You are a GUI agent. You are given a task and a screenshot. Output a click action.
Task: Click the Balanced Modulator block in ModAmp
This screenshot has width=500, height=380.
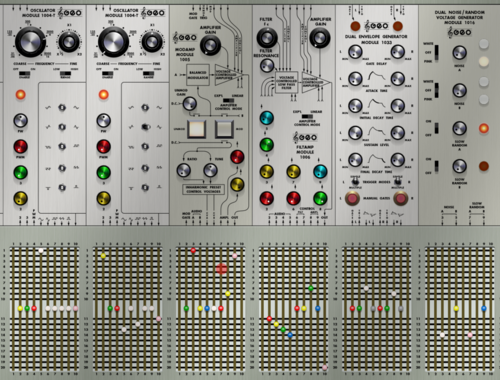point(198,75)
